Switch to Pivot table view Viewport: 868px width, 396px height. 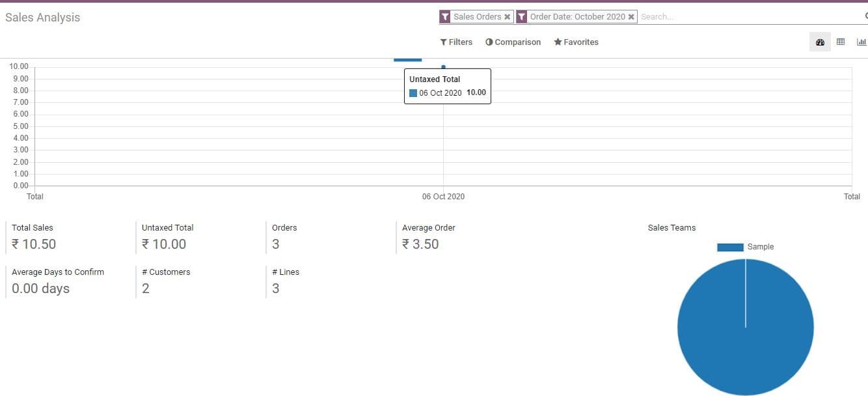click(840, 41)
